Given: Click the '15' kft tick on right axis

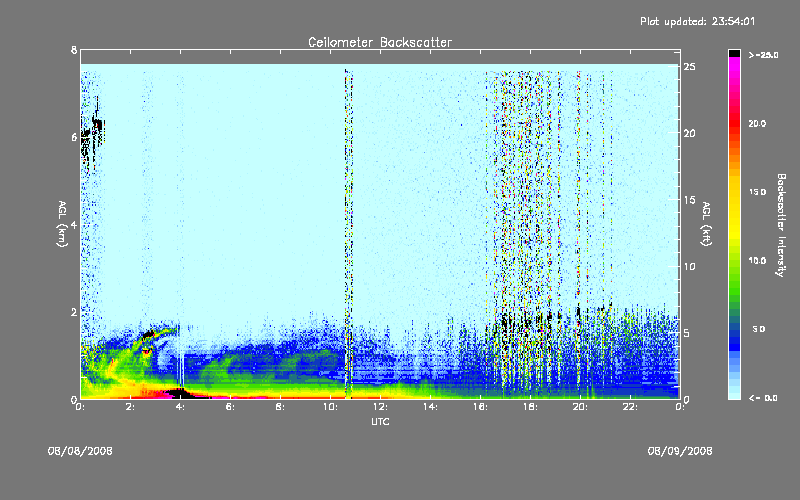Looking at the screenshot, I should (690, 200).
